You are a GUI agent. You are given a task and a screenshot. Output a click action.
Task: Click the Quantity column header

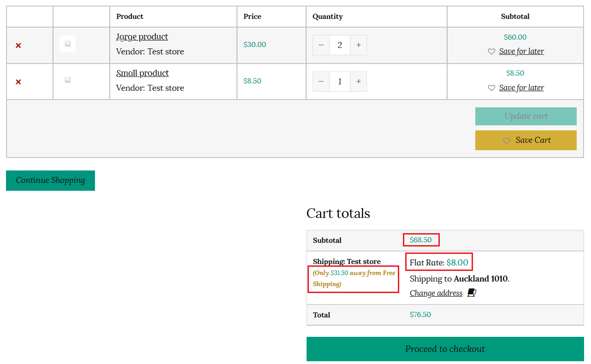pos(328,17)
